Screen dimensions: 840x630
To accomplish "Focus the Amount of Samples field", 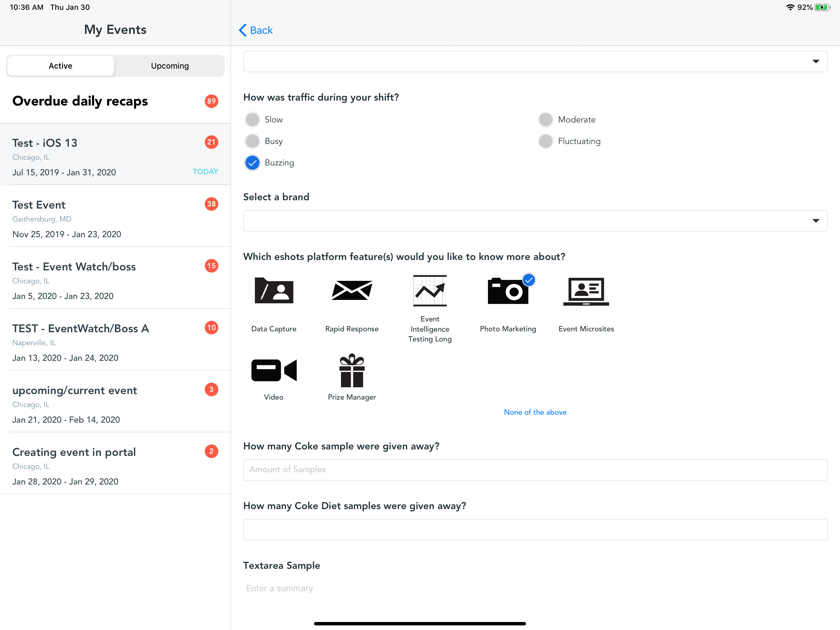I will pos(535,470).
